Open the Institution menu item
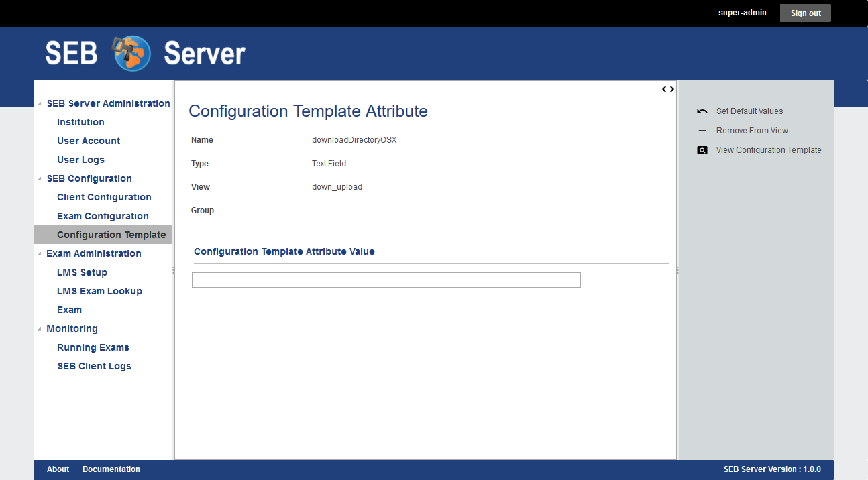Image resolution: width=868 pixels, height=480 pixels. [x=80, y=122]
